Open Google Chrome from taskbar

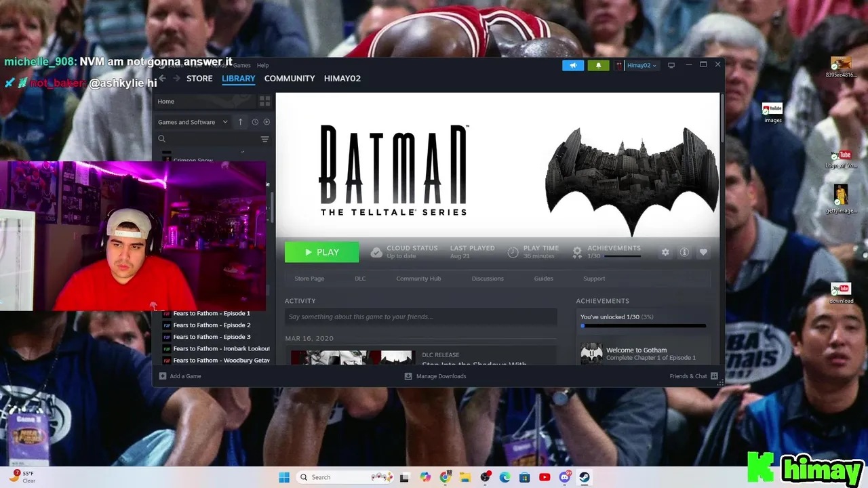445,477
